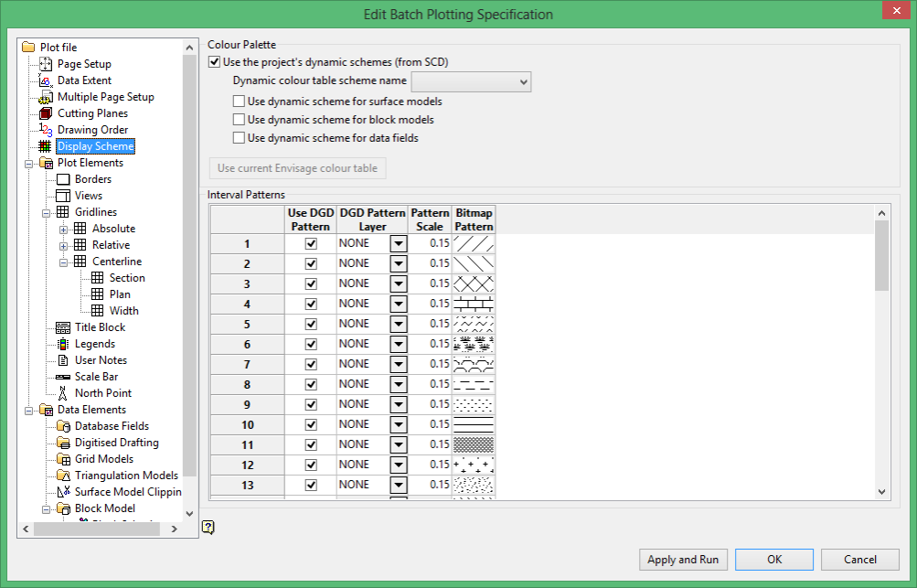Select Multiple Page Setup tree item
This screenshot has width=917, height=588.
coord(106,97)
